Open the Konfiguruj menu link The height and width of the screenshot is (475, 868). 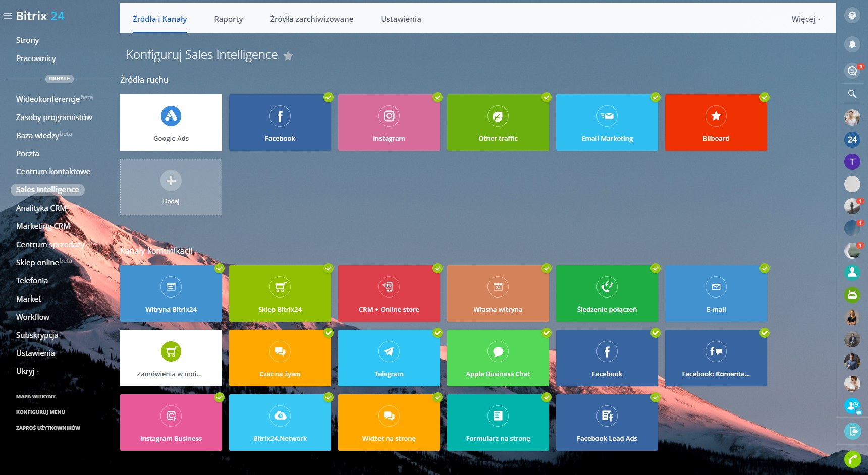click(40, 412)
